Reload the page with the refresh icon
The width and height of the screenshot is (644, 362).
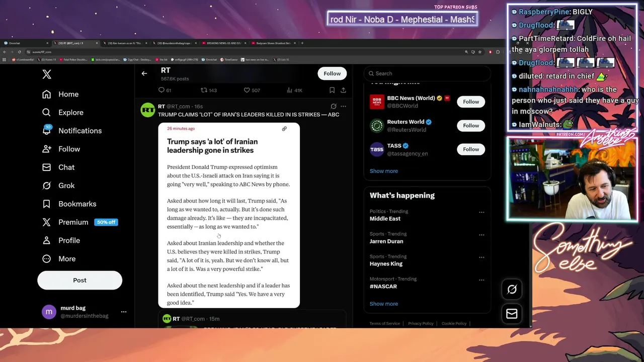20,52
